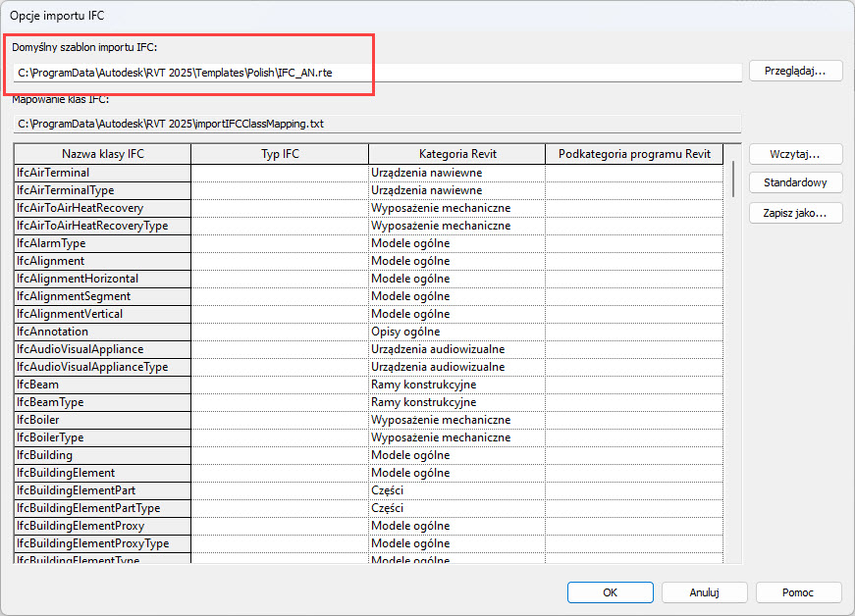Viewport: 855px width, 616px height.
Task: Select Opisy ogólne category for IfcAnnotation
Action: pyautogui.click(x=456, y=332)
